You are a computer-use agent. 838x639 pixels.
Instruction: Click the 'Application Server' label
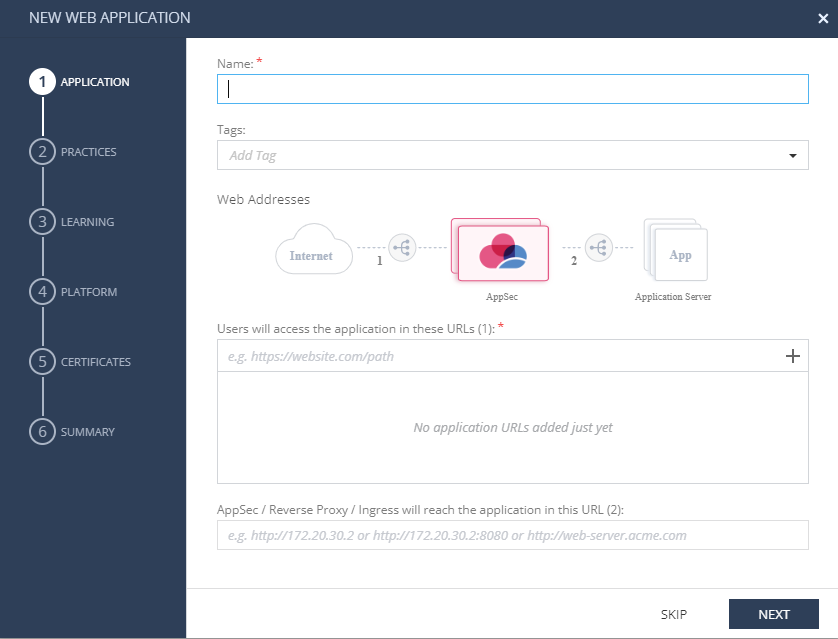click(673, 297)
